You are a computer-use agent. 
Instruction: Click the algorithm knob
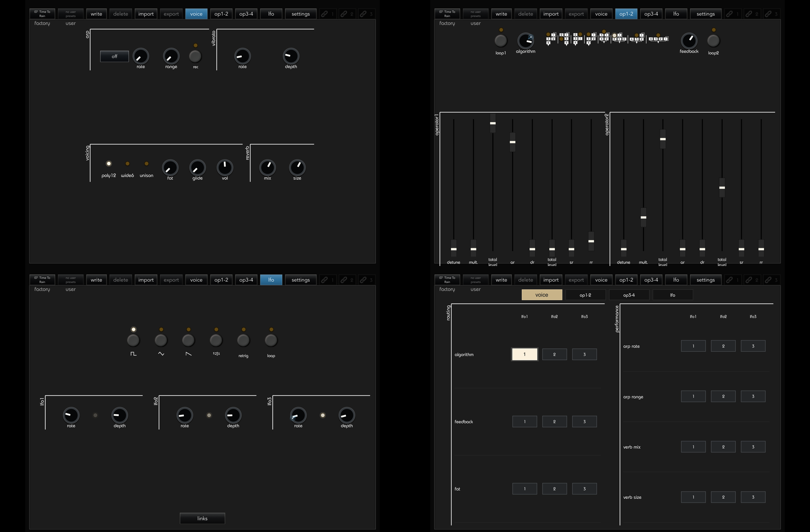525,41
